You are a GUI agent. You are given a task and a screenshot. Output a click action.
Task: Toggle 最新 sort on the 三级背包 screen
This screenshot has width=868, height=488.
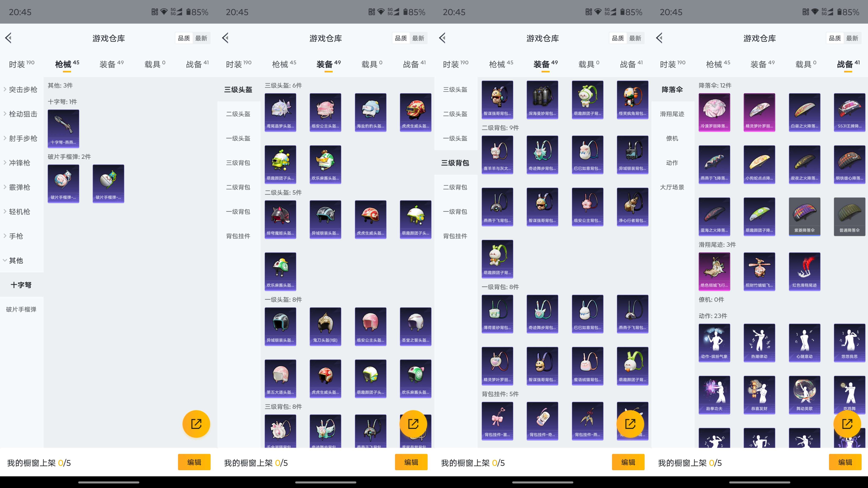635,38
